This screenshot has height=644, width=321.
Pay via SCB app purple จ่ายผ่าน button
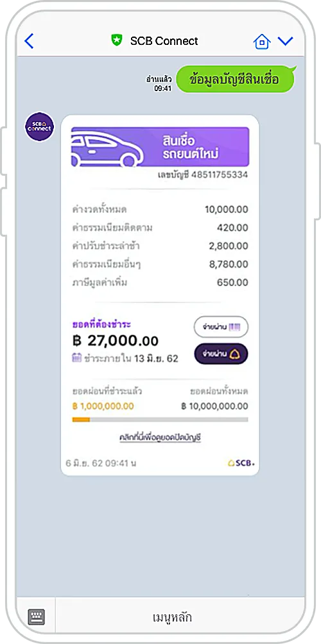(221, 353)
